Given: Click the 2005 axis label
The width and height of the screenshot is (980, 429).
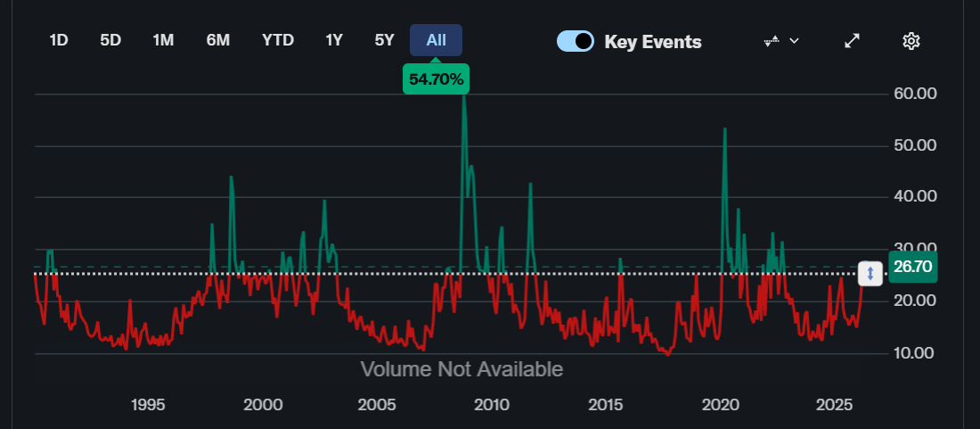Looking at the screenshot, I should 377,405.
